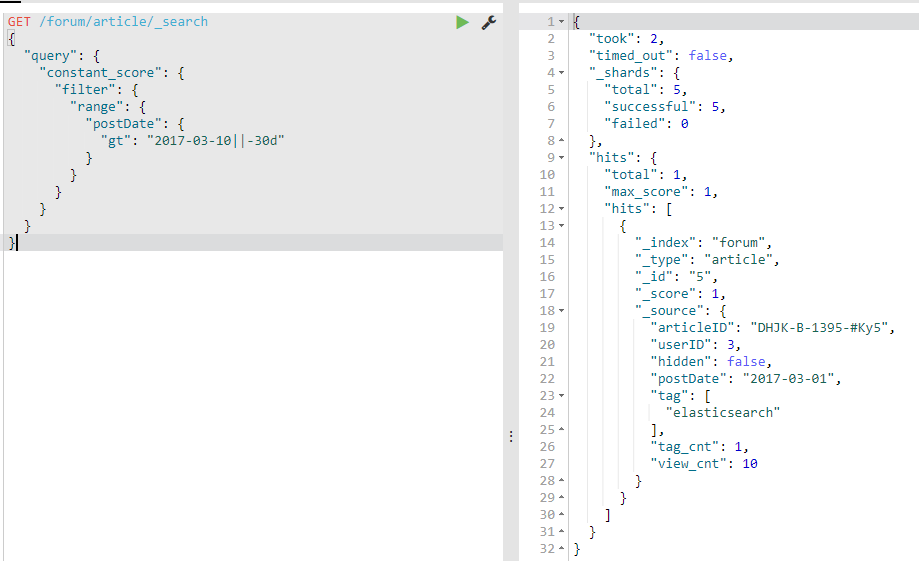Toggle fold marker at line 25
This screenshot has height=561, width=919.
coord(561,430)
